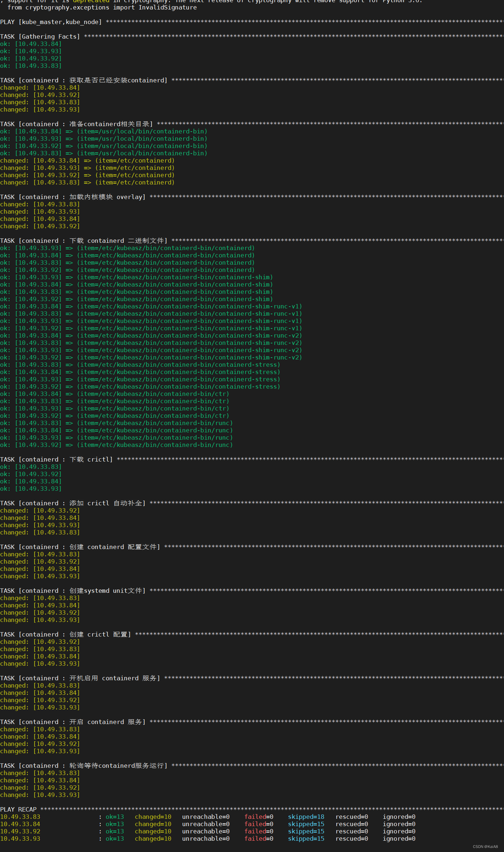This screenshot has width=504, height=852.
Task: Click the TASK 轮询等待containerd服务运行 header
Action: coord(252,766)
